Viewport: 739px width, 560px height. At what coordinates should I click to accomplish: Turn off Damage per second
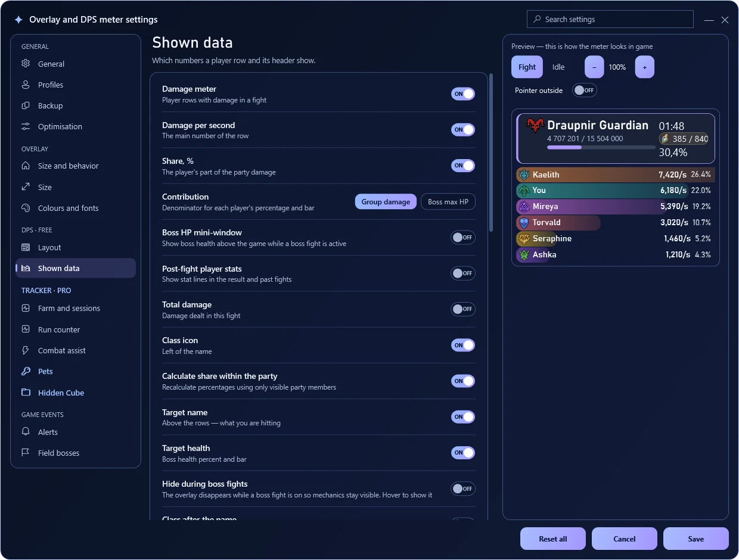pyautogui.click(x=463, y=129)
